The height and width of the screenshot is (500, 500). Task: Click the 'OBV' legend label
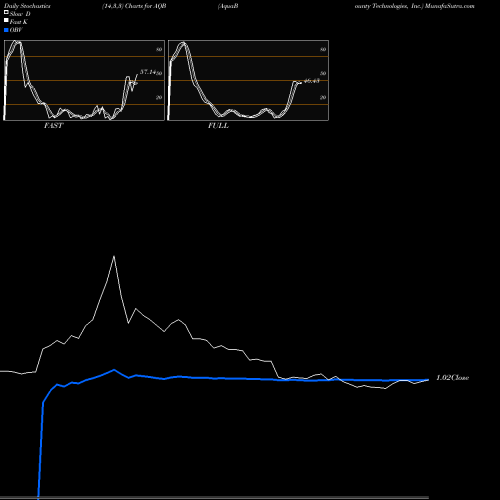[x=16, y=30]
